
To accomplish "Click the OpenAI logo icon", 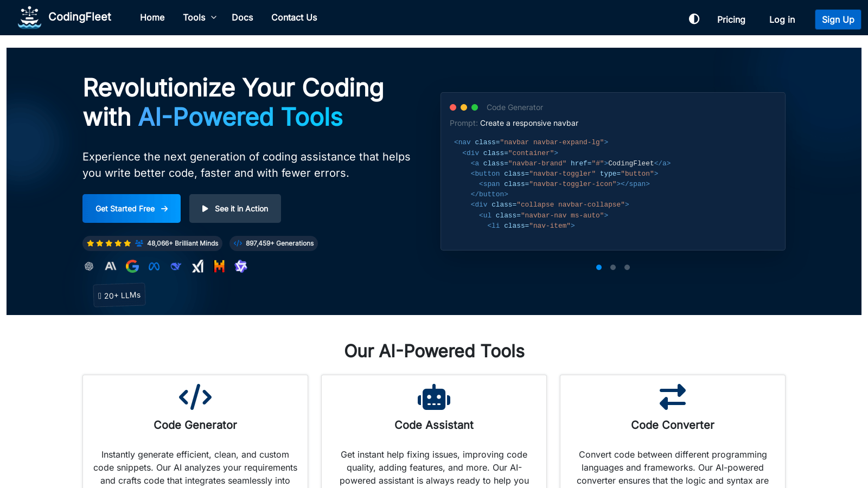I will click(x=89, y=266).
